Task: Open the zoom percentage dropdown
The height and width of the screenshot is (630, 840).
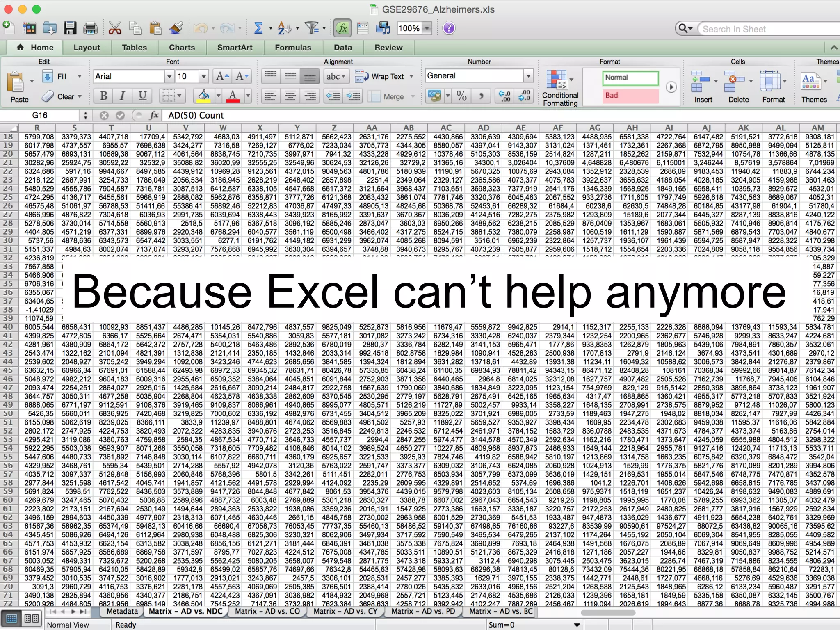Action: (x=427, y=28)
